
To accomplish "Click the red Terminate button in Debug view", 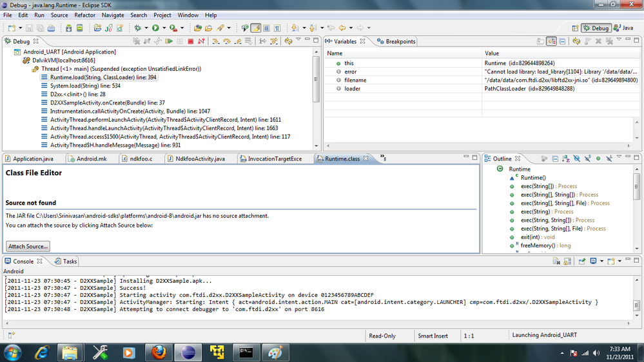I will (191, 41).
